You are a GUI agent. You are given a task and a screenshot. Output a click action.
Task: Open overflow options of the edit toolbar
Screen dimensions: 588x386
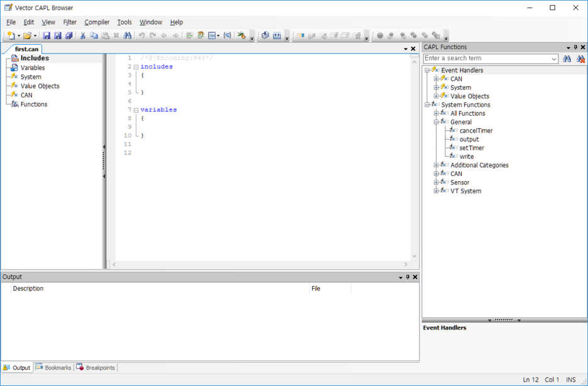[x=252, y=38]
